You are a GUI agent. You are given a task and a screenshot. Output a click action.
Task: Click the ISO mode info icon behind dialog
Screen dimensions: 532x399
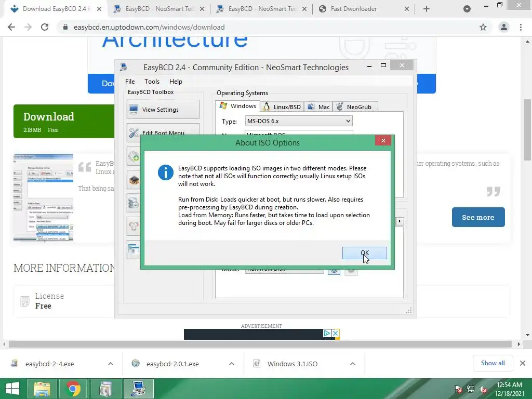pos(334,270)
